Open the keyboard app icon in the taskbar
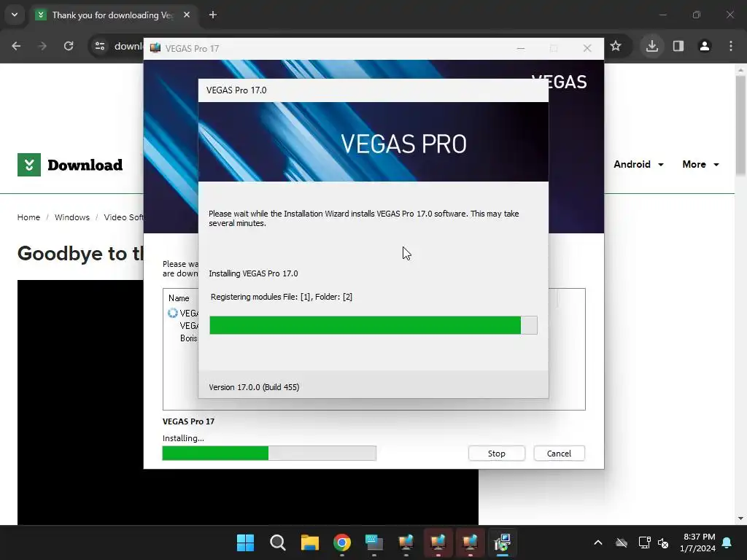The width and height of the screenshot is (747, 560). (374, 542)
